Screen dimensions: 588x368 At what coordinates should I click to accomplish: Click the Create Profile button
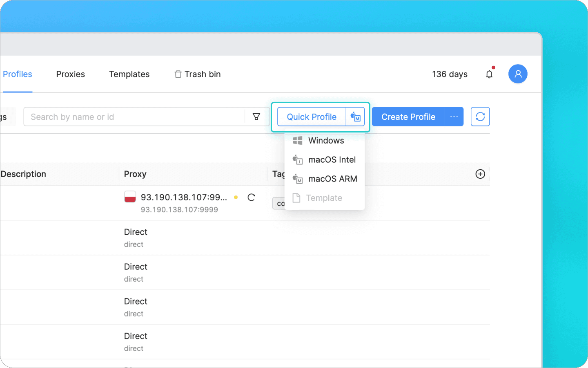point(408,117)
